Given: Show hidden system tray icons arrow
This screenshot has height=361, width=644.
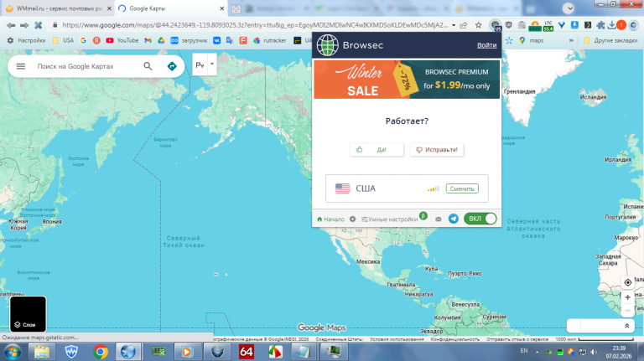Looking at the screenshot, I should [x=537, y=352].
